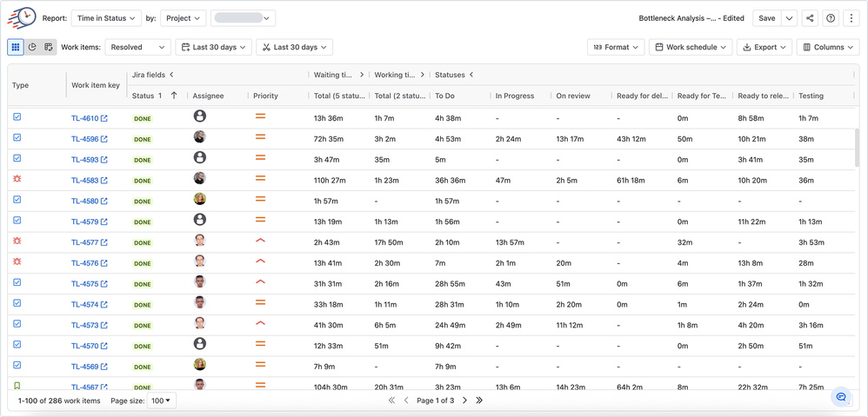
Task: Click the share report icon
Action: pos(810,18)
